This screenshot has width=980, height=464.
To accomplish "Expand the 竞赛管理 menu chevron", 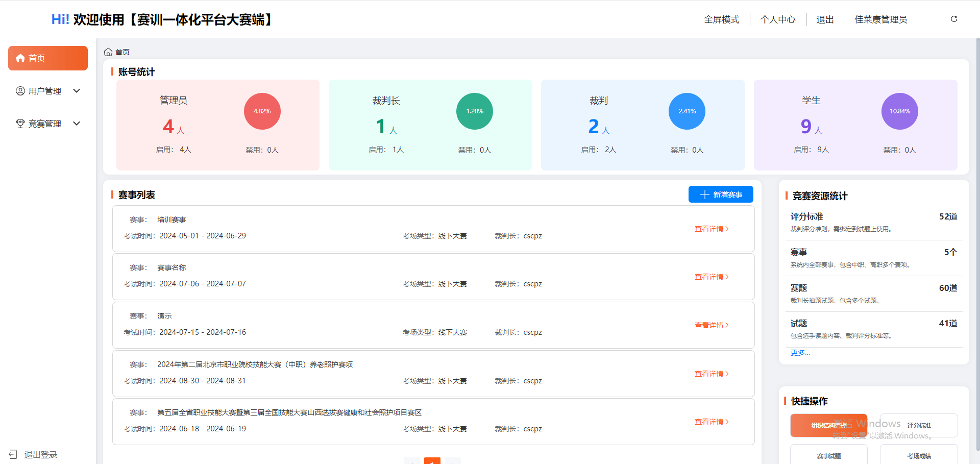I will click(77, 124).
